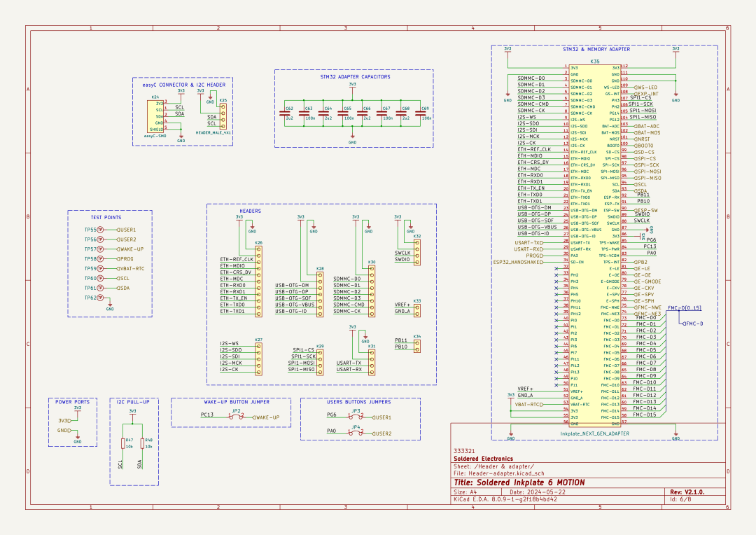
Task: Select the 'VBAT-RTC' label at TP59
Action: (130, 269)
